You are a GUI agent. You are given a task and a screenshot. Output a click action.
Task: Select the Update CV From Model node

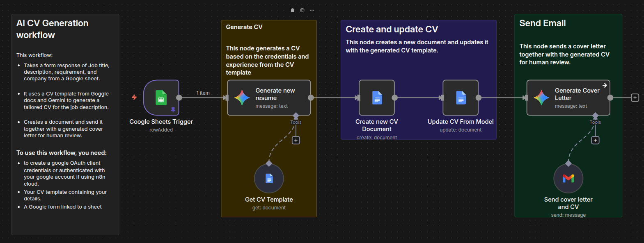(461, 98)
